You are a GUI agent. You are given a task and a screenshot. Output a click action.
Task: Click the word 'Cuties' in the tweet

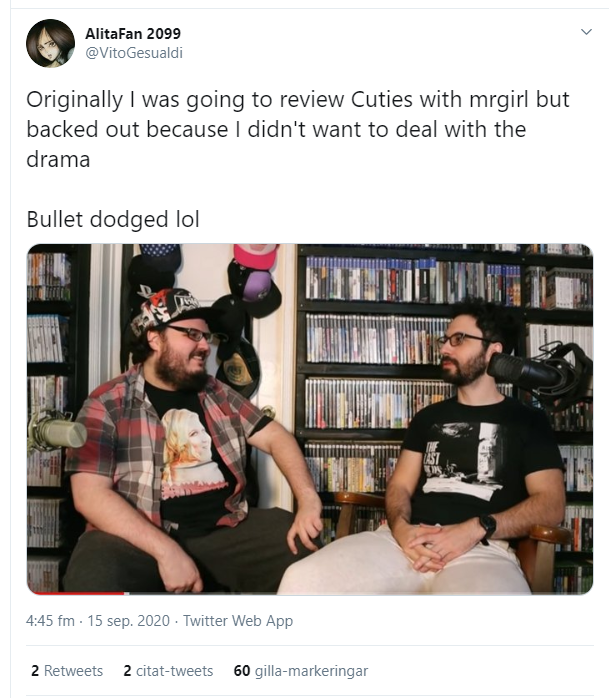[382, 99]
